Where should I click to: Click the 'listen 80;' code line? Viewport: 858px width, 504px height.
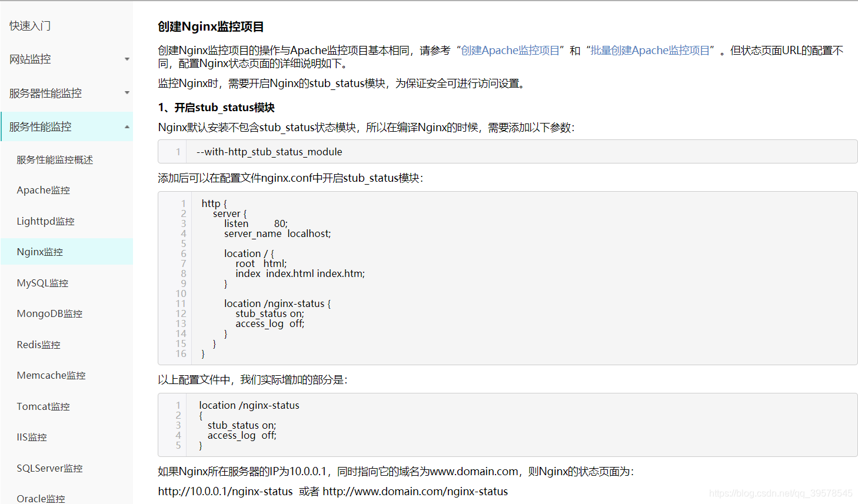[256, 223]
